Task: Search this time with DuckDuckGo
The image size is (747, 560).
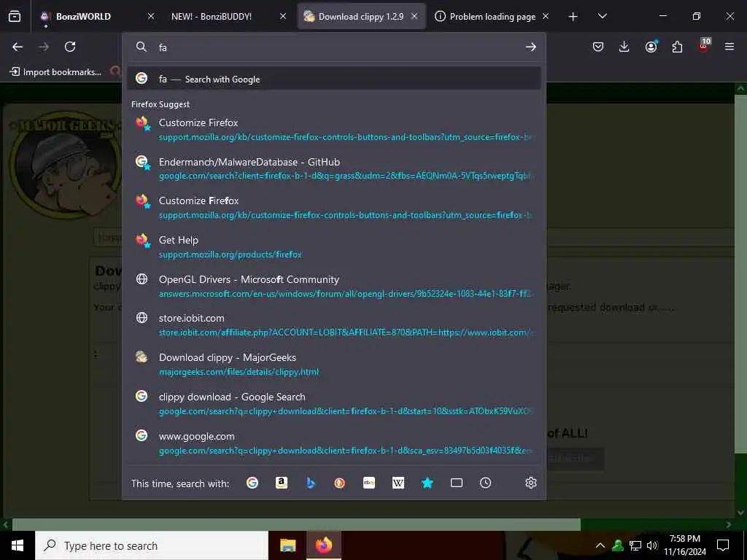Action: pyautogui.click(x=340, y=483)
